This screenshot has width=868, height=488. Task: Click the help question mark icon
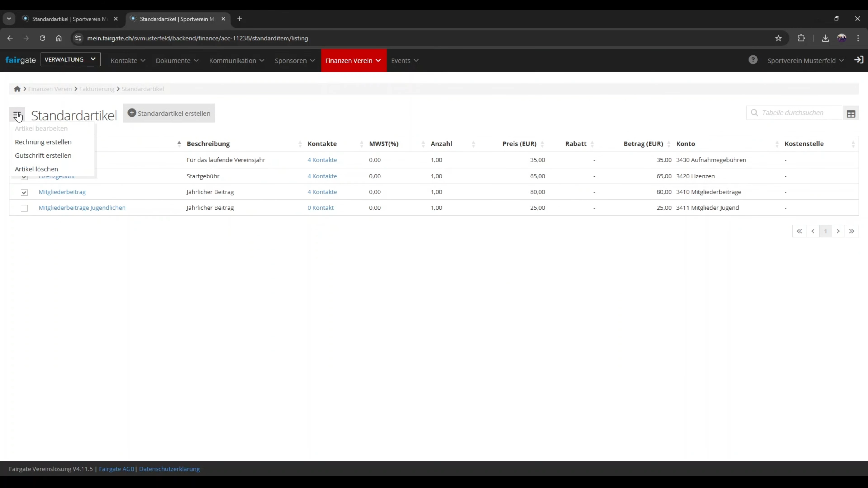pyautogui.click(x=753, y=60)
